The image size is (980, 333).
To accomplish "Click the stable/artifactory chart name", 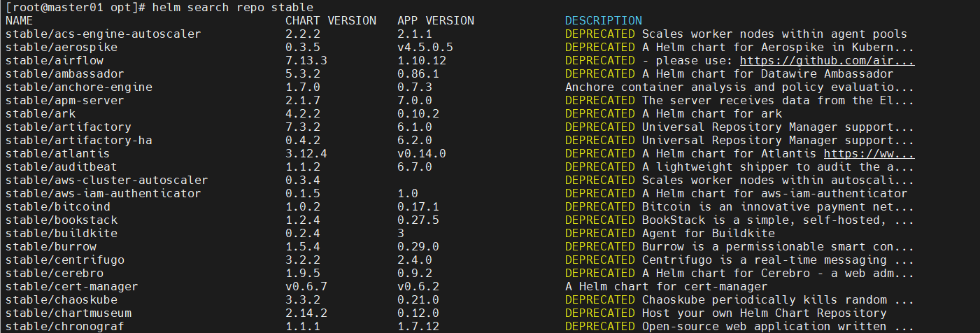I will click(68, 127).
